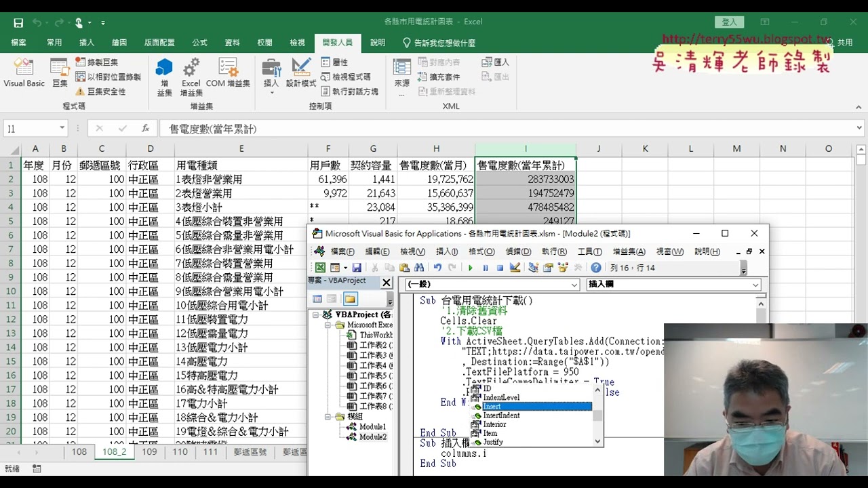Collapse the 模組 modules folder

click(328, 417)
